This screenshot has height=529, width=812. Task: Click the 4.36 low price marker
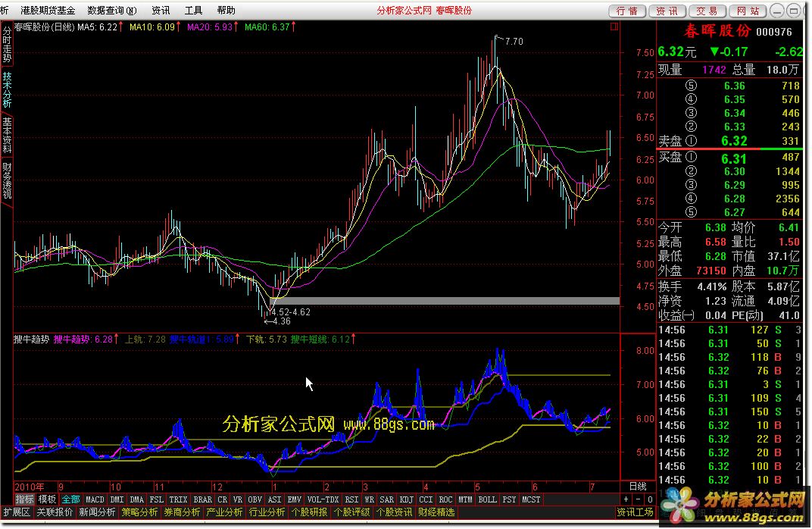(x=281, y=321)
